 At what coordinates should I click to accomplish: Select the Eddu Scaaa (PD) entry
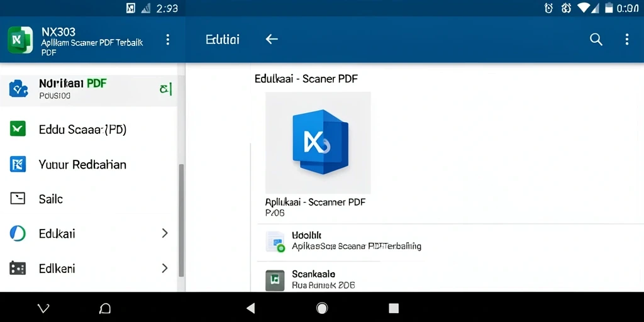point(89,130)
